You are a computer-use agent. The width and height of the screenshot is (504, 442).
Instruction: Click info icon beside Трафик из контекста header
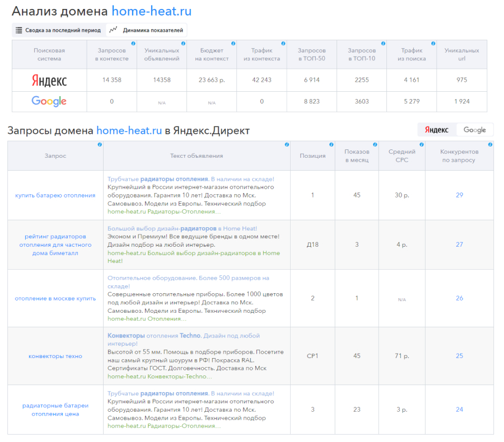coord(283,43)
